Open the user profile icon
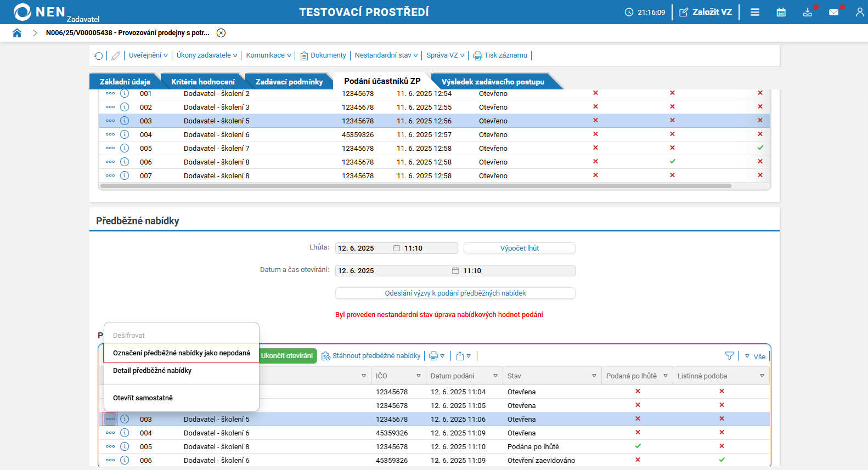The height and width of the screenshot is (470, 868). [860, 12]
